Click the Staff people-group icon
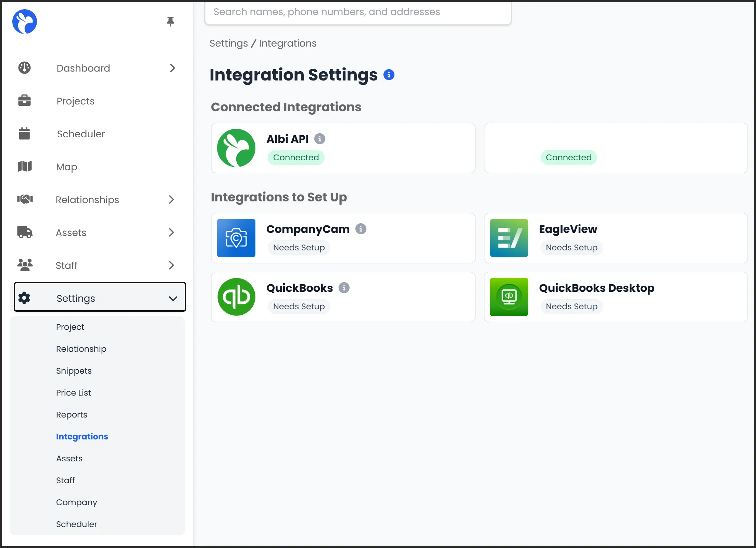 pyautogui.click(x=25, y=265)
